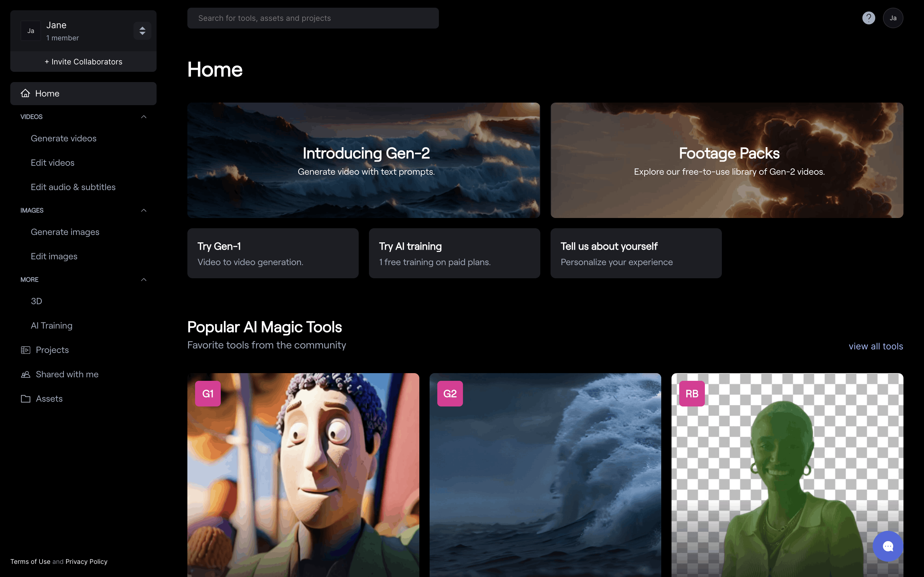Collapse the IMAGES section chevron

(143, 210)
